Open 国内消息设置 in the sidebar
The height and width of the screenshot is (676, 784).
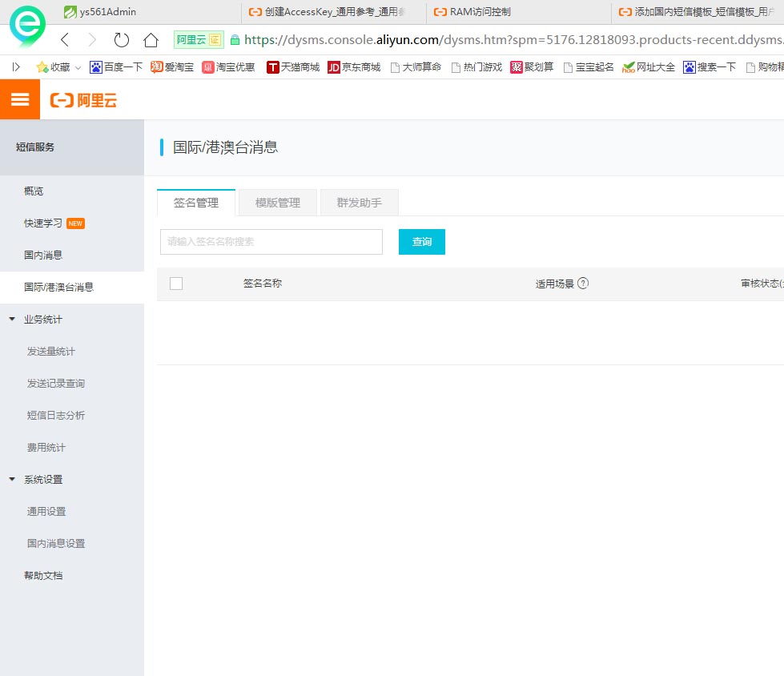(x=72, y=543)
